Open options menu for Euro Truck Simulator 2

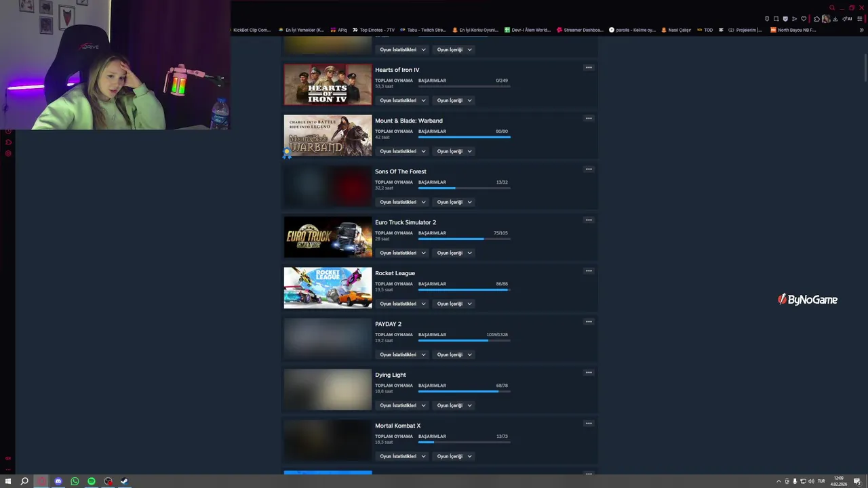589,220
